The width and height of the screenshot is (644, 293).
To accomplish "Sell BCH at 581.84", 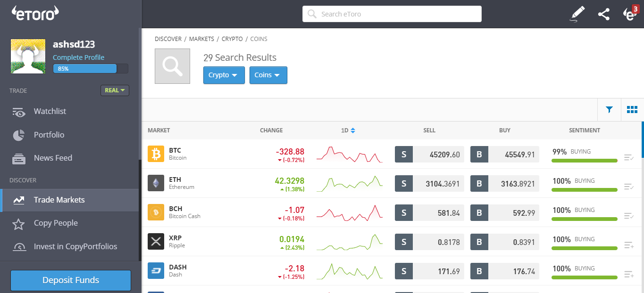I will coord(429,212).
